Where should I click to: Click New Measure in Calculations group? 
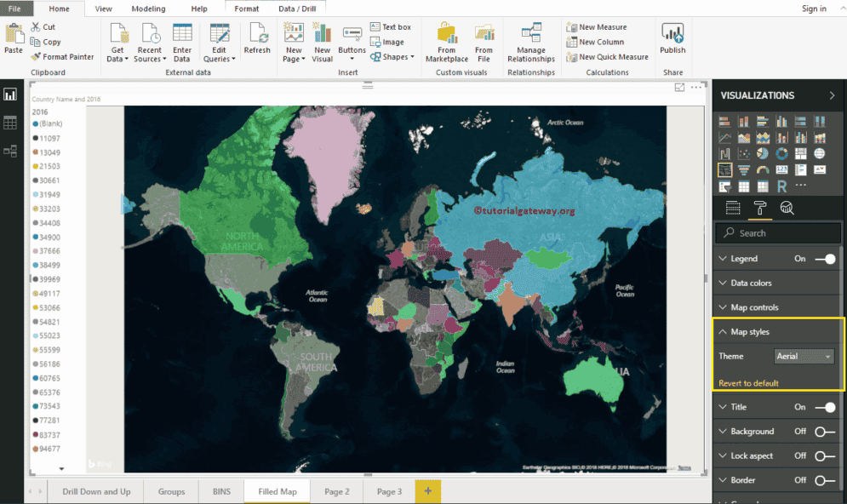tap(599, 26)
